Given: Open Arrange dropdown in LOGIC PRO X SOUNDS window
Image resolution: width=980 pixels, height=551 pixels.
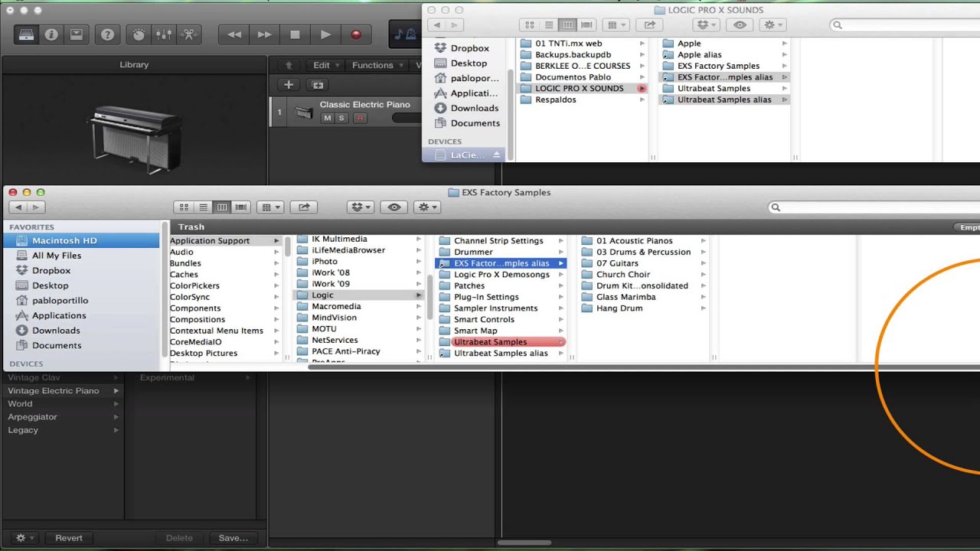Looking at the screenshot, I should pyautogui.click(x=616, y=25).
